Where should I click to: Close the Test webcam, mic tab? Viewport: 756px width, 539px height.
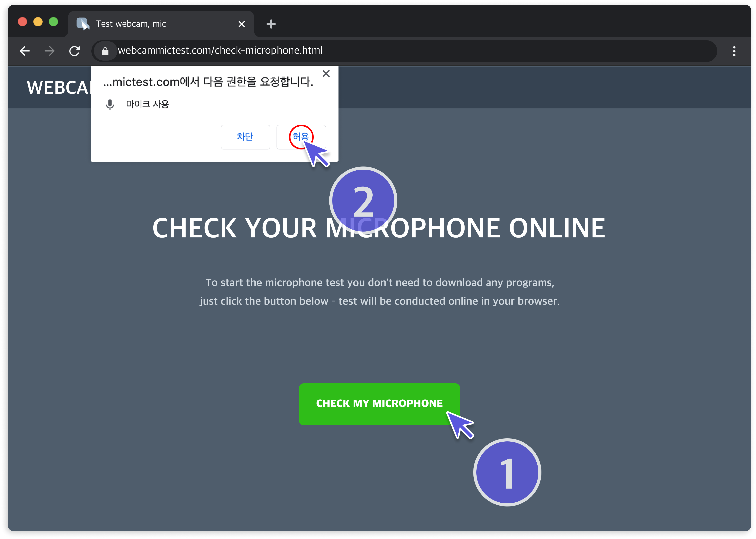[x=242, y=24]
